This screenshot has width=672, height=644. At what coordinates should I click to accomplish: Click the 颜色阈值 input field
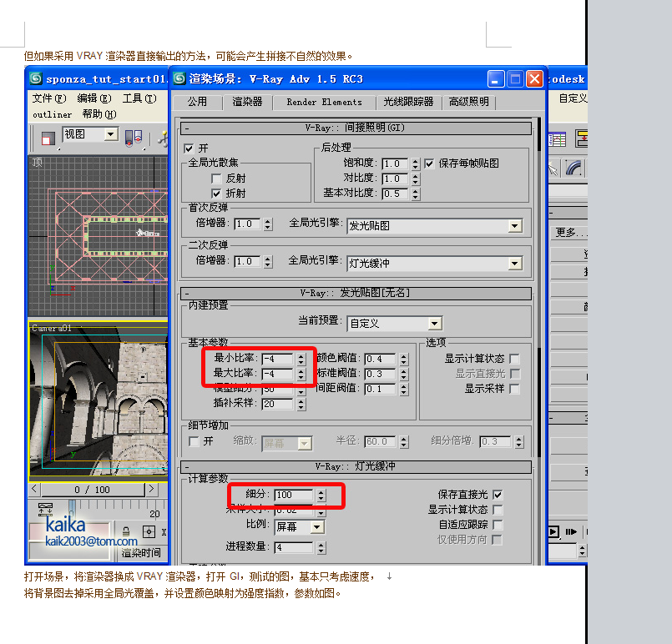click(380, 359)
